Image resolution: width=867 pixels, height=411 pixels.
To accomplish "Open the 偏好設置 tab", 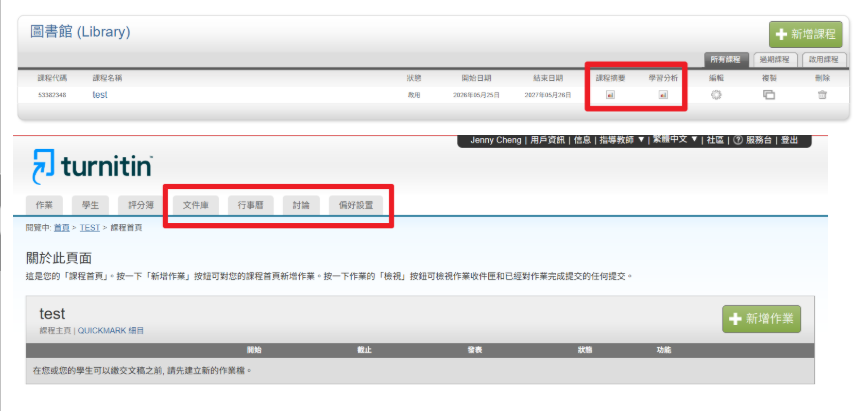I will [356, 205].
